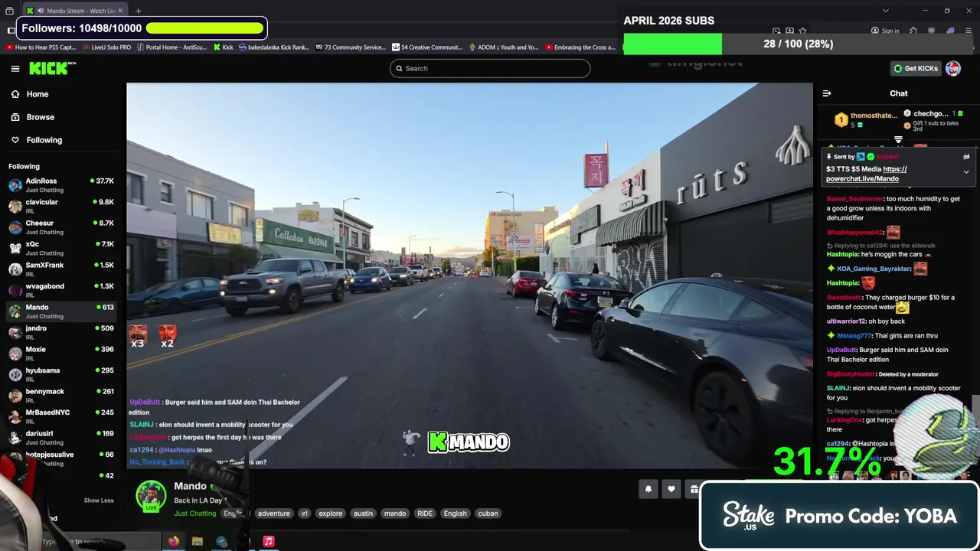Open File Explorer from taskbar
Screen dimensions: 980x551
pos(198,541)
